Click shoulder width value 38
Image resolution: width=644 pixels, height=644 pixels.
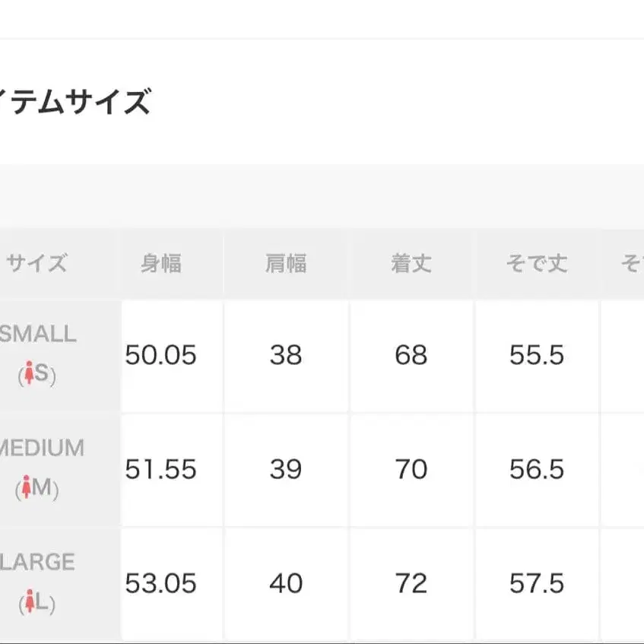pos(286,355)
